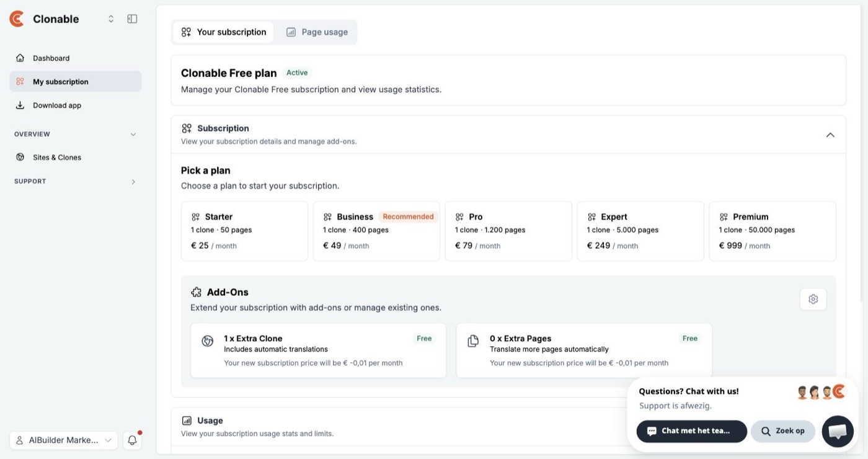Screen dimensions: 868x459
Task: Click Chat met het team button
Action: (x=691, y=431)
